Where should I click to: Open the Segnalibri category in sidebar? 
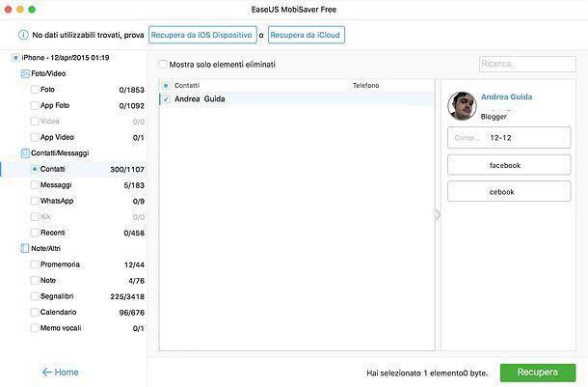pos(57,296)
